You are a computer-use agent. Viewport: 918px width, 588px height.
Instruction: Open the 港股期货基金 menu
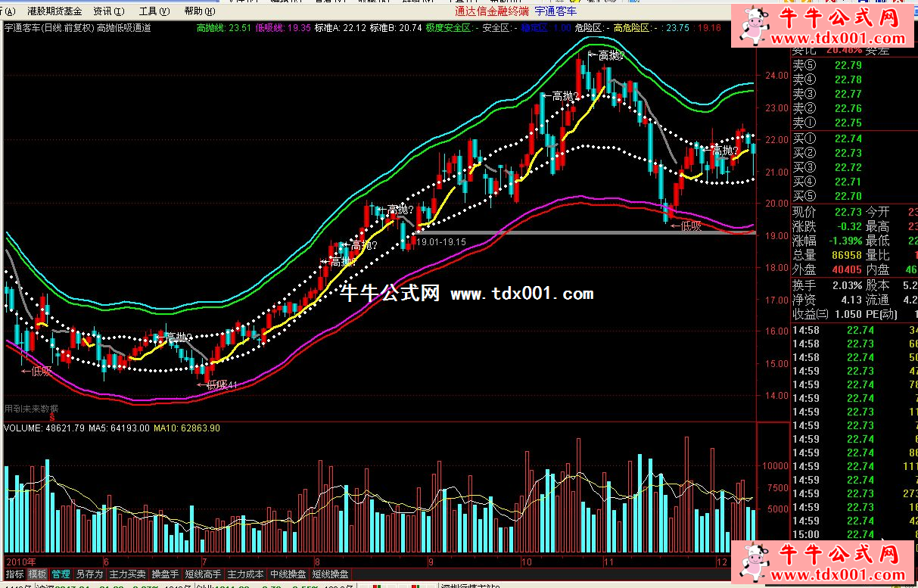pyautogui.click(x=54, y=11)
